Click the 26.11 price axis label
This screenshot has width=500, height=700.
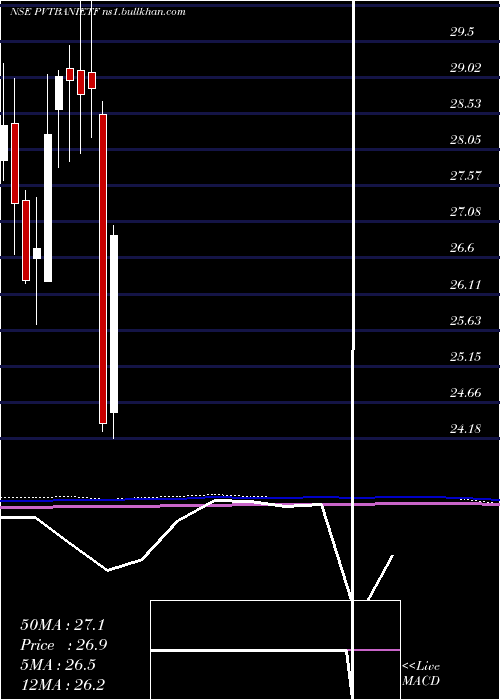click(x=465, y=284)
